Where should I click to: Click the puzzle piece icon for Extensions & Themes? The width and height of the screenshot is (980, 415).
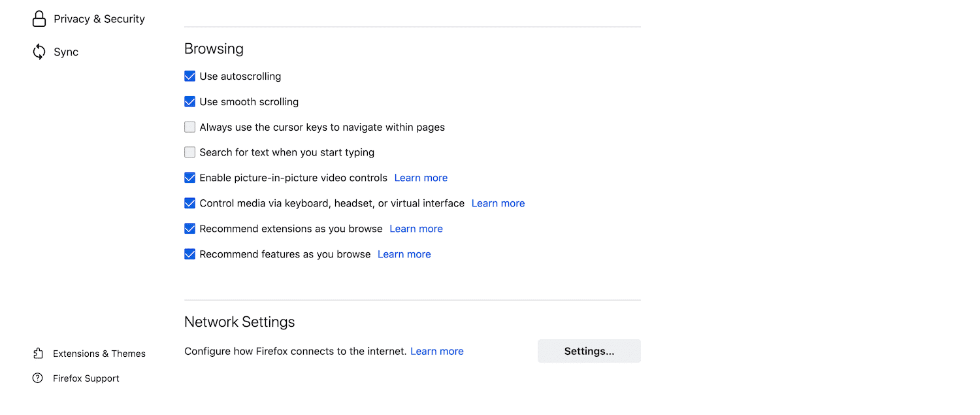[x=39, y=354]
